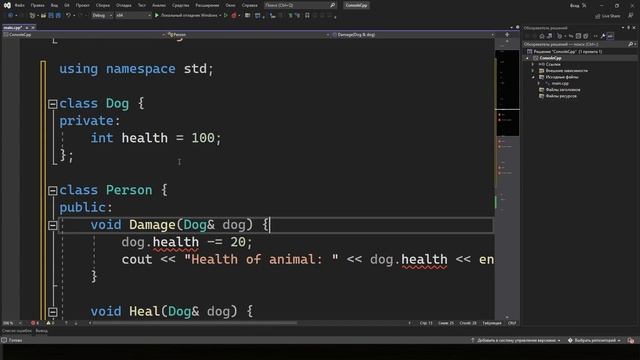Open the Damage(Dog& dog) member dropdown
Screen dimensions: 640x360
tap(413, 35)
